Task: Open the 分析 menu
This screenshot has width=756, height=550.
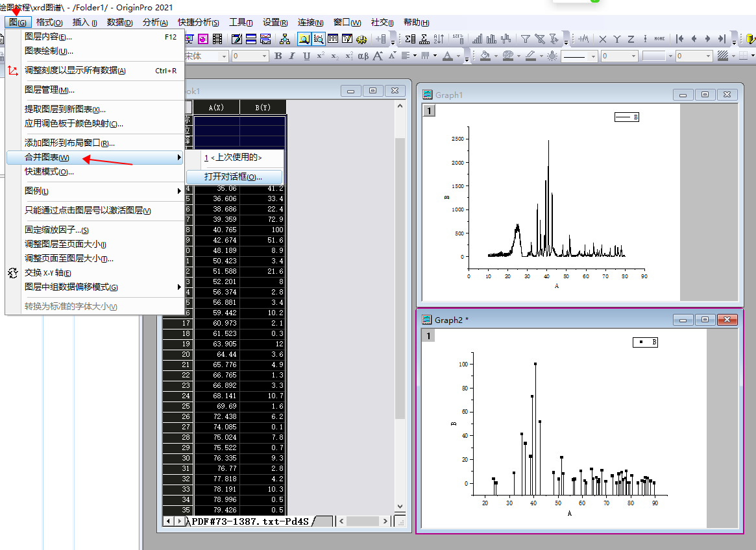Action: tap(155, 22)
